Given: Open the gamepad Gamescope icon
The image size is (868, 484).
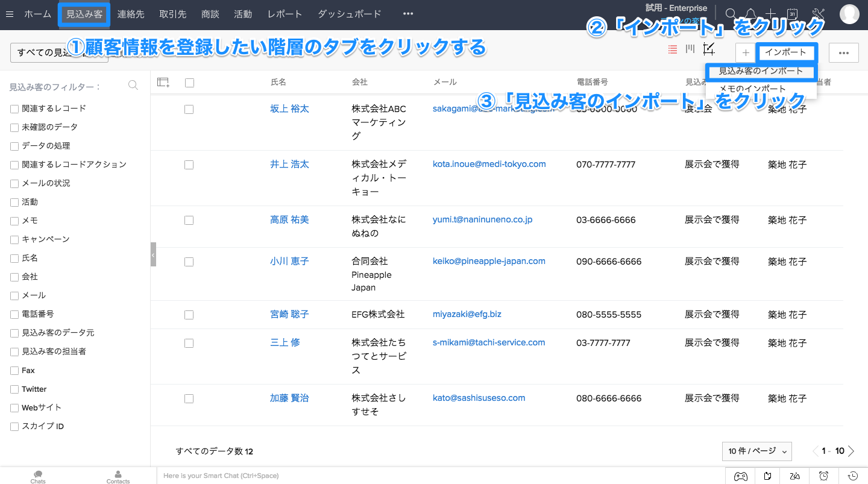Looking at the screenshot, I should point(740,476).
